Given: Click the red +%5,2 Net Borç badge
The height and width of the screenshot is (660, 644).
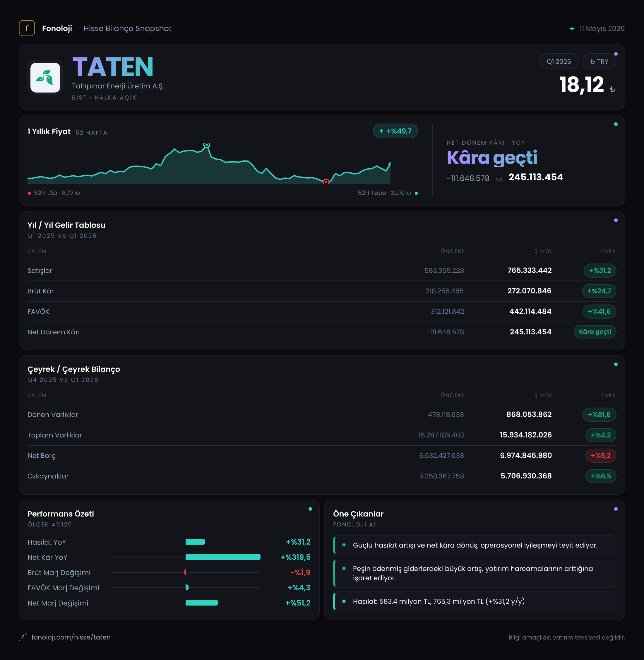Looking at the screenshot, I should pos(601,455).
